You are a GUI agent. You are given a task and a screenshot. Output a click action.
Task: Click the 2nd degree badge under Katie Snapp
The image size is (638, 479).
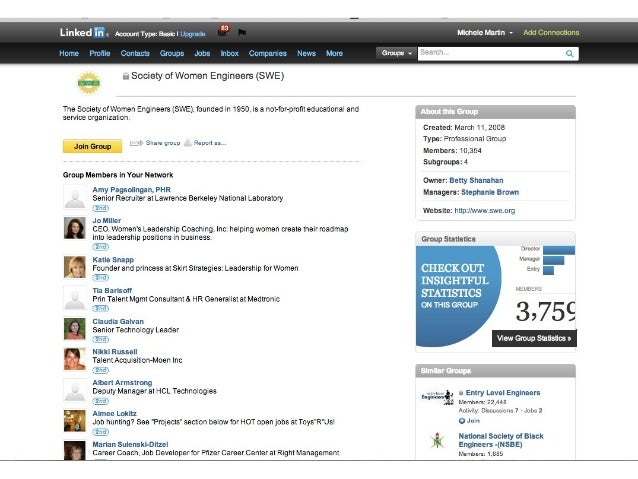pyautogui.click(x=101, y=278)
